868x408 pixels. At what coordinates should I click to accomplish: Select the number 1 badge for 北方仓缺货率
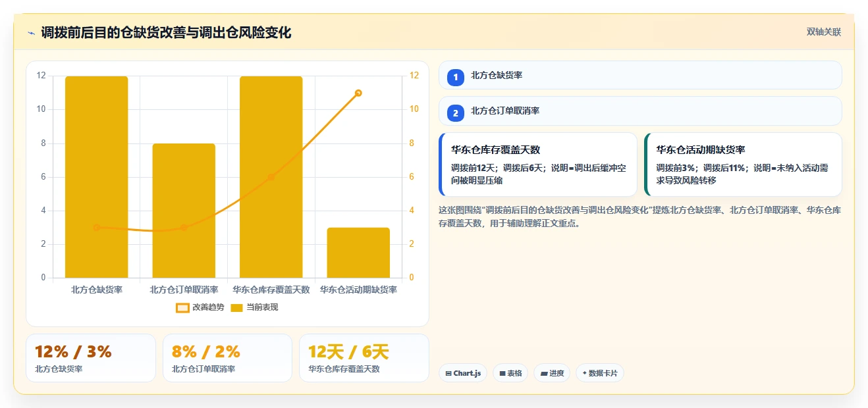(x=455, y=78)
